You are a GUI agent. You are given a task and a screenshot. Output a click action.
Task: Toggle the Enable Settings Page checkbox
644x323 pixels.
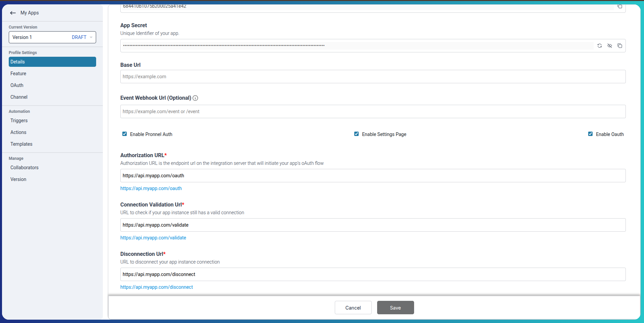pyautogui.click(x=356, y=134)
